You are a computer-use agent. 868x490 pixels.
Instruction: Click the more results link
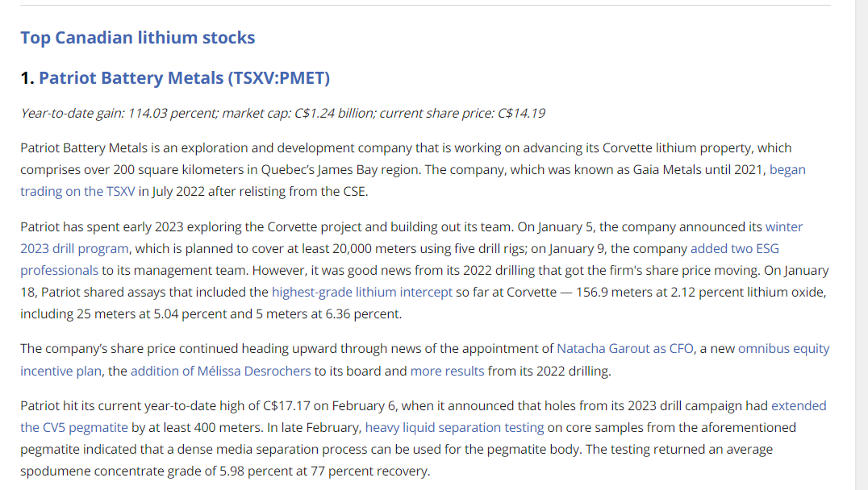[447, 371]
